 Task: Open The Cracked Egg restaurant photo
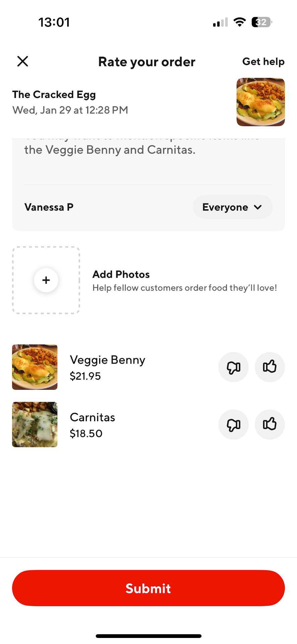[x=260, y=102]
